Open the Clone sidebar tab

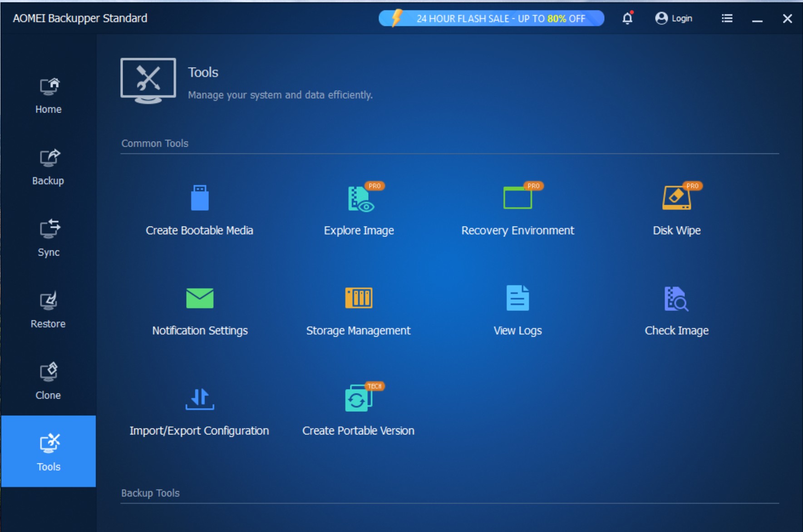(49, 381)
